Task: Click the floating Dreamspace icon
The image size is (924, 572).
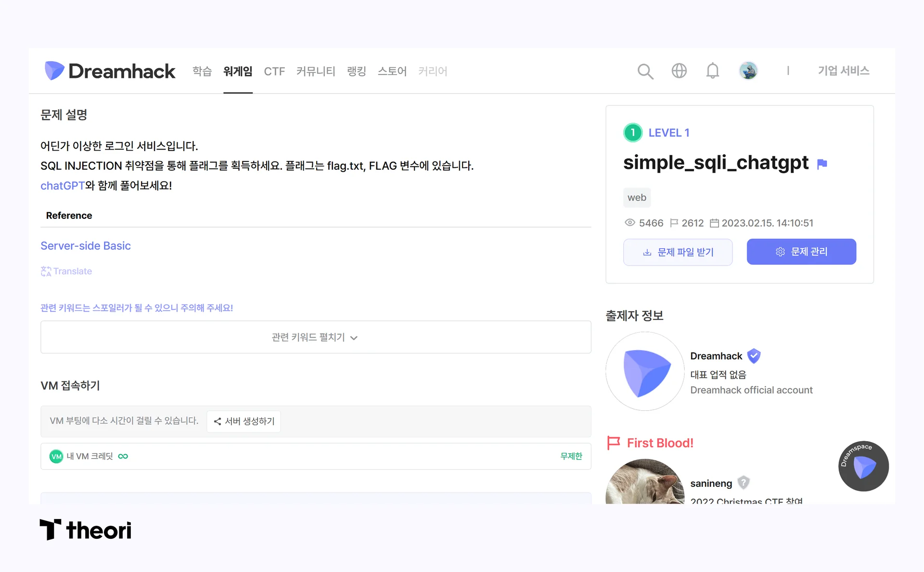Action: pos(863,466)
